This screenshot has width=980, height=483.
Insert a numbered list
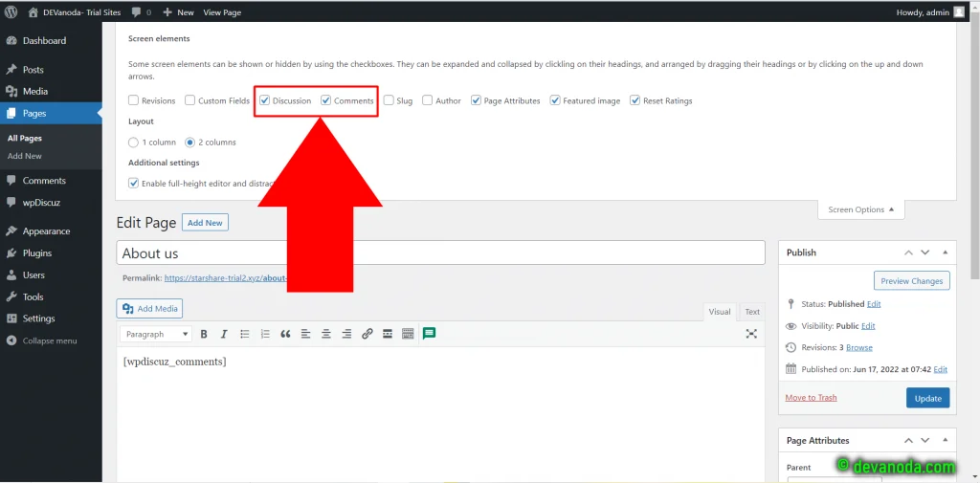(x=265, y=335)
